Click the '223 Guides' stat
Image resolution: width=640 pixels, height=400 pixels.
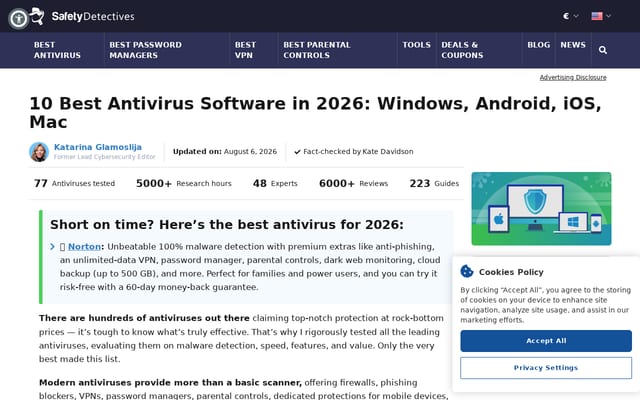coord(434,183)
